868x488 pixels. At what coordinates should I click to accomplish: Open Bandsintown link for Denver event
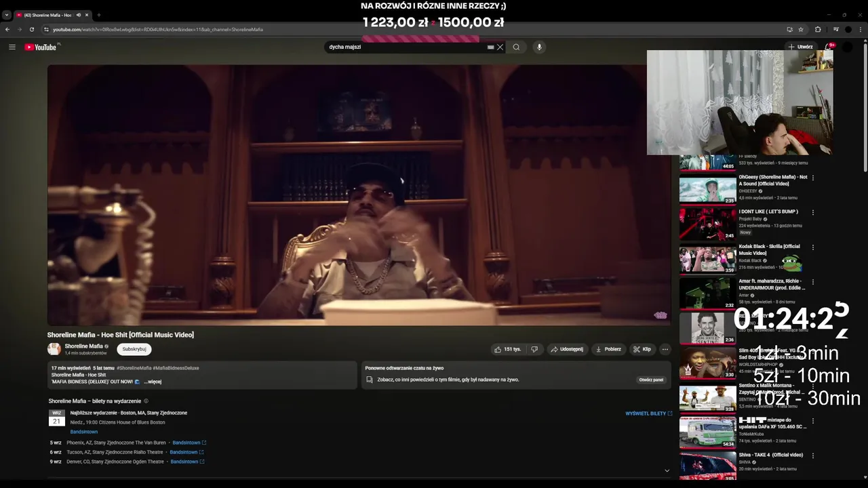(x=187, y=462)
